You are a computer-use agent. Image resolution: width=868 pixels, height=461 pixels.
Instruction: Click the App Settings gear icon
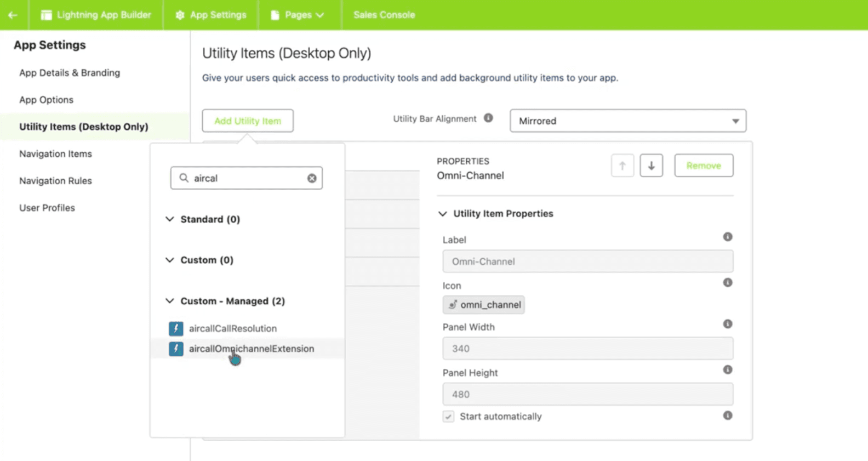tap(180, 15)
